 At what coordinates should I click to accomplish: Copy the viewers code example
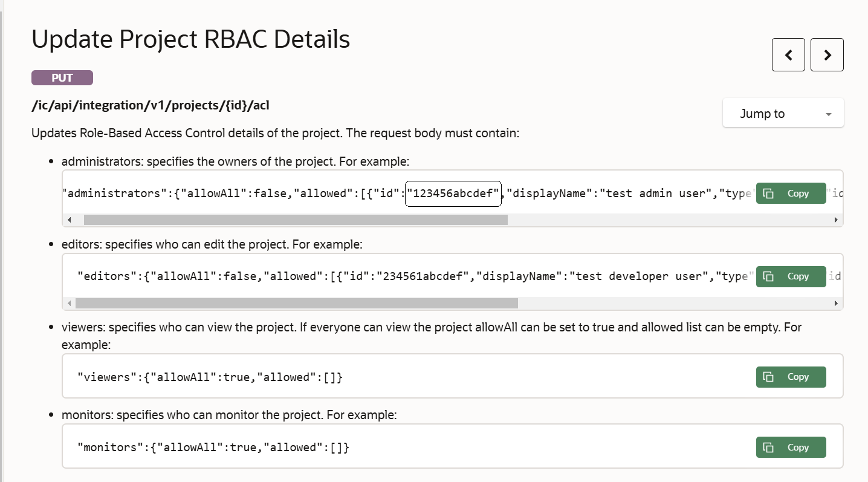pyautogui.click(x=791, y=377)
